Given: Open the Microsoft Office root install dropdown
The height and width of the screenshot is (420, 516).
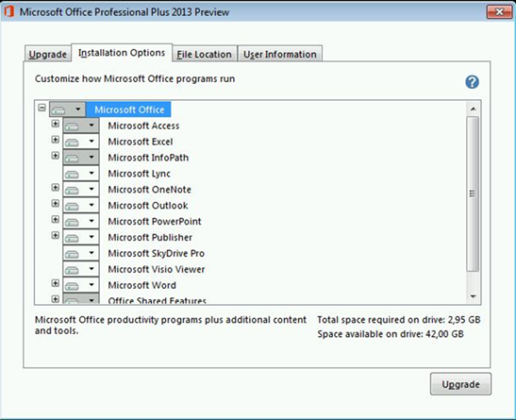Looking at the screenshot, I should point(78,109).
